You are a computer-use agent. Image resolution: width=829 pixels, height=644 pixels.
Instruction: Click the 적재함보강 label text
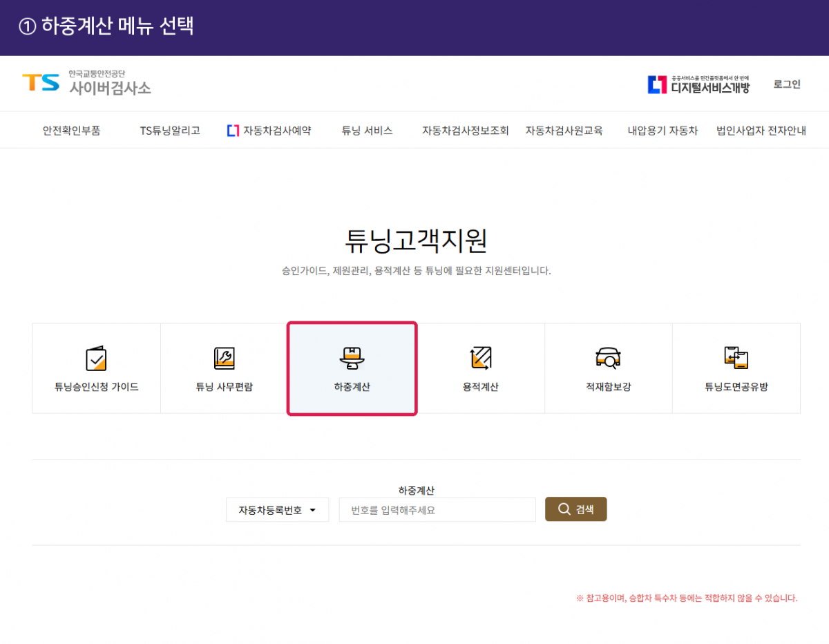click(x=608, y=387)
